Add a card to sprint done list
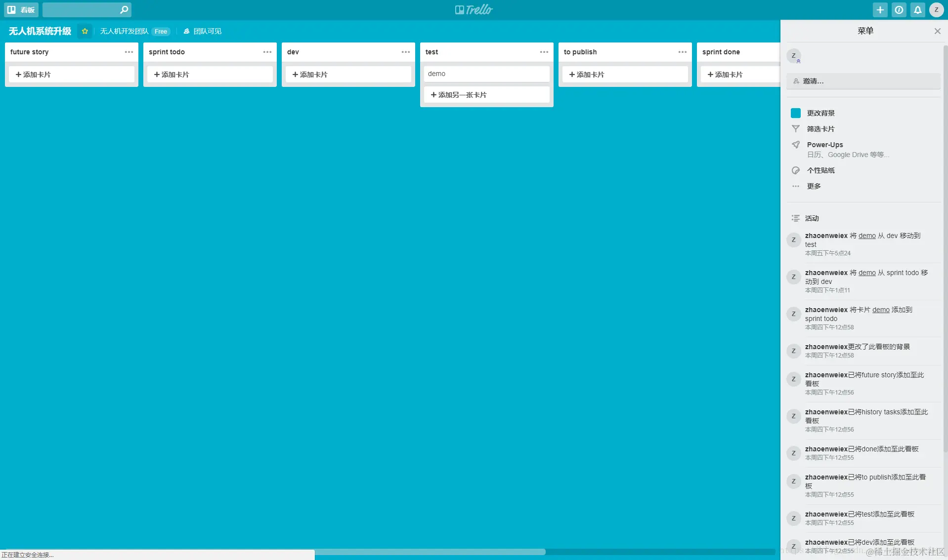Viewport: 948px width, 560px height. [x=740, y=75]
